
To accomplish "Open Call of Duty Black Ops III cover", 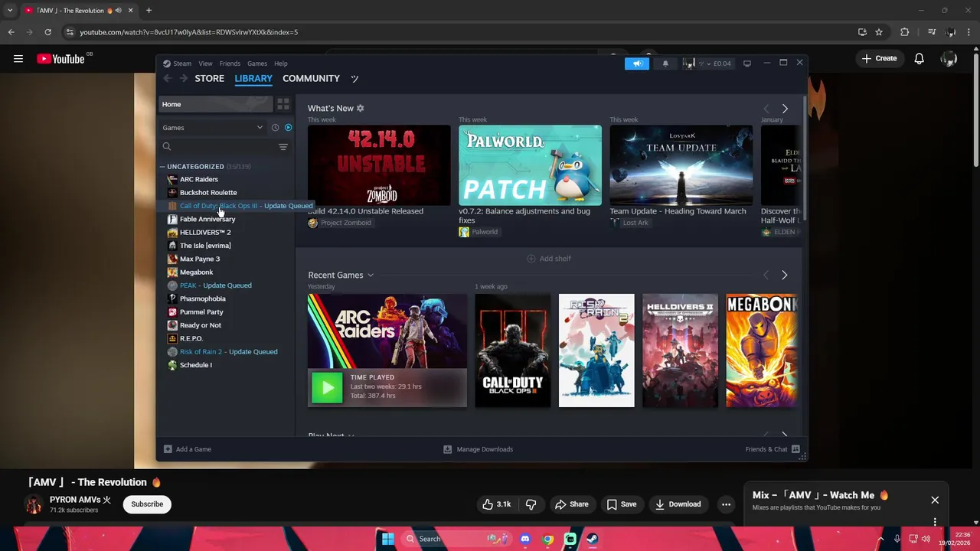I will click(512, 350).
